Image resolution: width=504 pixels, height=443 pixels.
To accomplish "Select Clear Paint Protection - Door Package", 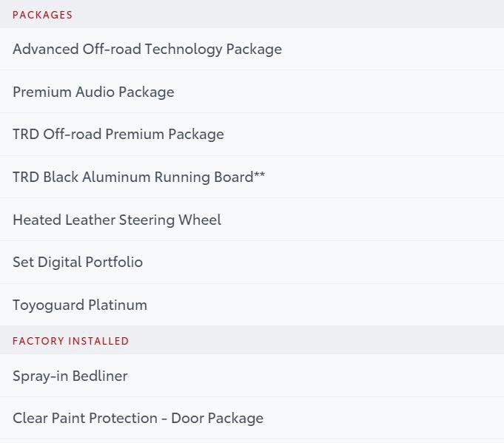I will coord(138,419).
